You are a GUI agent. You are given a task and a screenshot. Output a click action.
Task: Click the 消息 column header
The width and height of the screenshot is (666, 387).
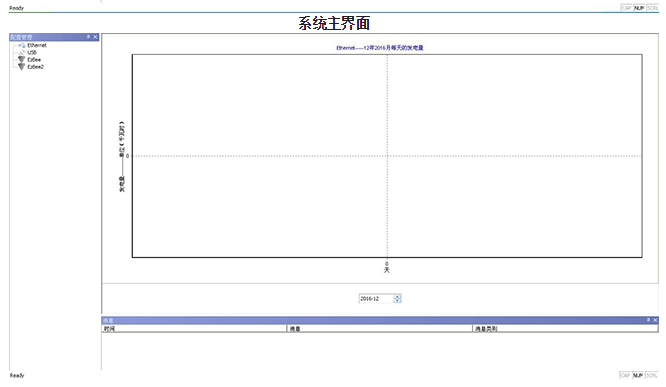pos(380,329)
